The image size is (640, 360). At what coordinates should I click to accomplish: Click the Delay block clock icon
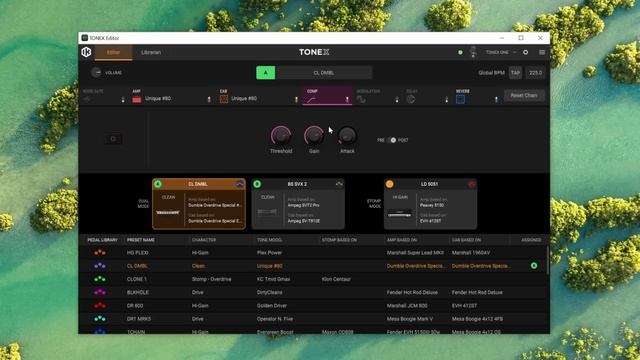point(411,99)
